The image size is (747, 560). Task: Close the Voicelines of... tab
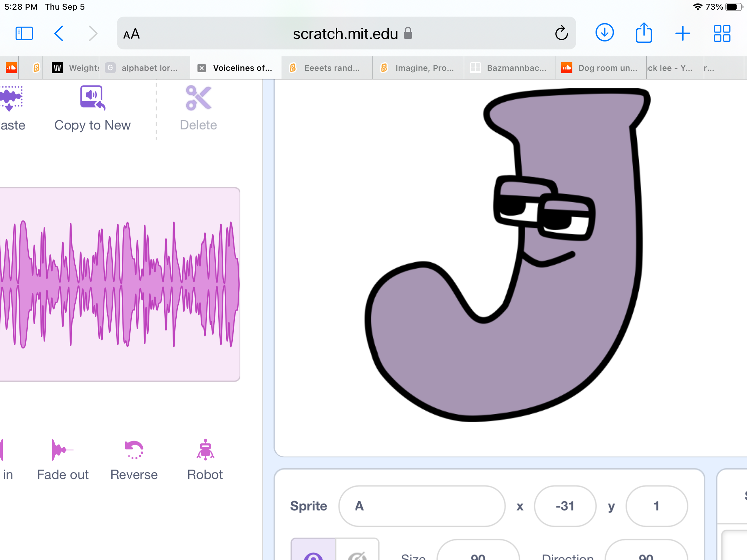pyautogui.click(x=202, y=68)
